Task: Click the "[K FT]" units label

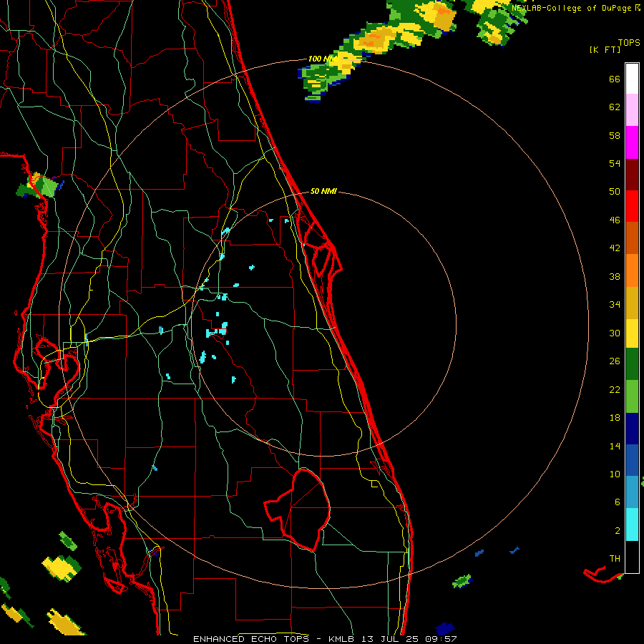Action: tap(605, 49)
